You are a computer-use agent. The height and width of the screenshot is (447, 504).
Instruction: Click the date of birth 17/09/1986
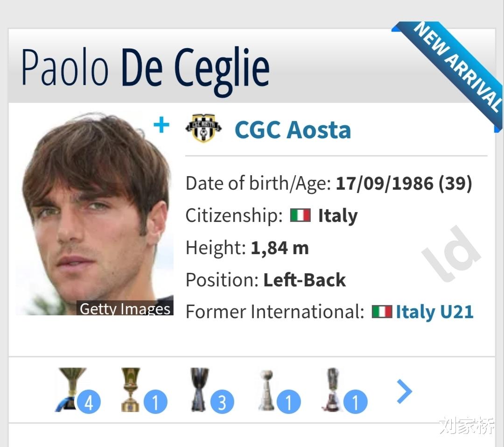[385, 184]
